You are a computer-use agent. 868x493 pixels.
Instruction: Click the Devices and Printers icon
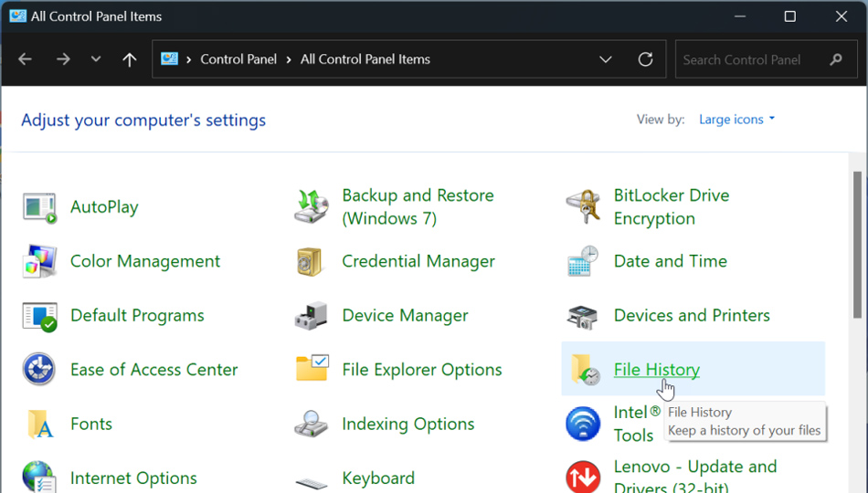click(583, 316)
